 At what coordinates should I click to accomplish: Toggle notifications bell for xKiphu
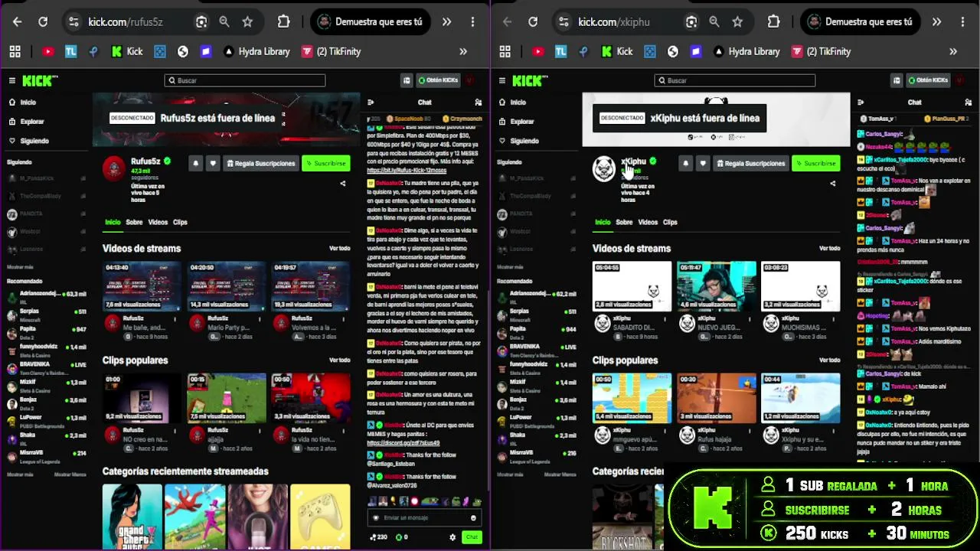pyautogui.click(x=685, y=163)
